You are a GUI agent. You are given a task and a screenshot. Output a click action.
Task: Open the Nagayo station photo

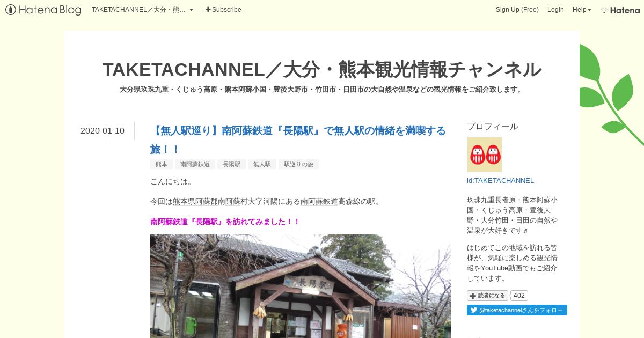point(301,286)
